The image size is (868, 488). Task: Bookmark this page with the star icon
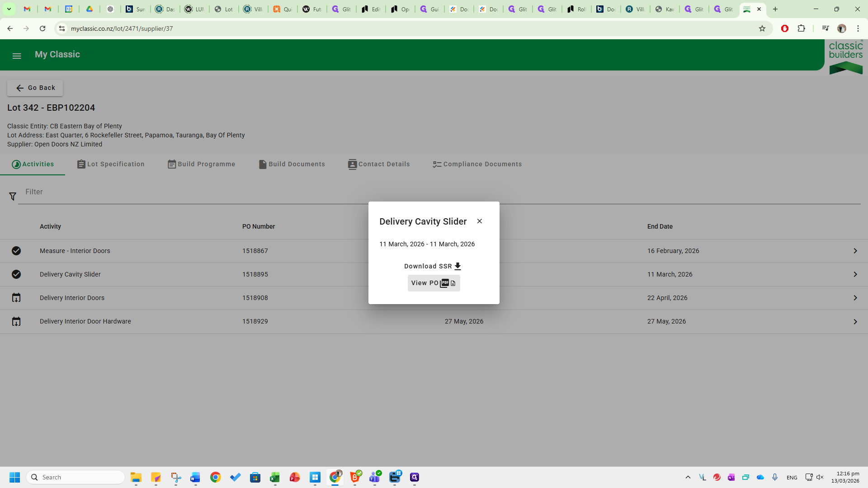pos(762,28)
